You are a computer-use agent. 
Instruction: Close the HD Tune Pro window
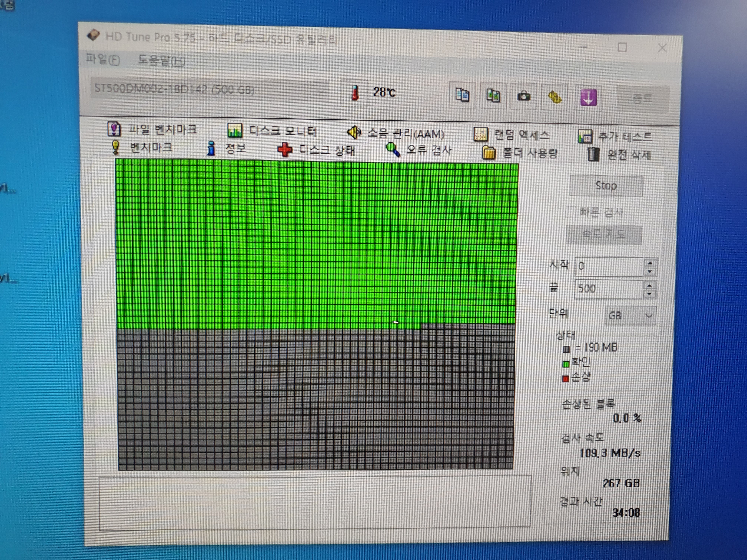click(x=662, y=48)
